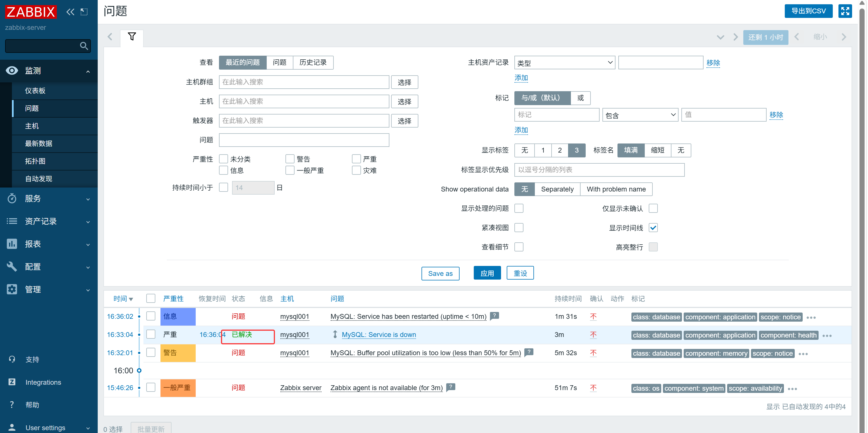868x433 pixels.
Task: Expand the 配置 menu section
Action: pos(88,268)
